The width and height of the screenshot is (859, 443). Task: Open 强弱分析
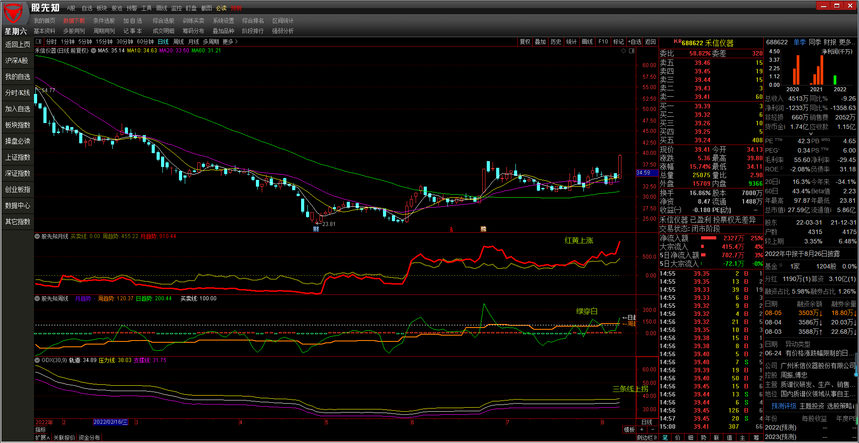click(x=283, y=31)
